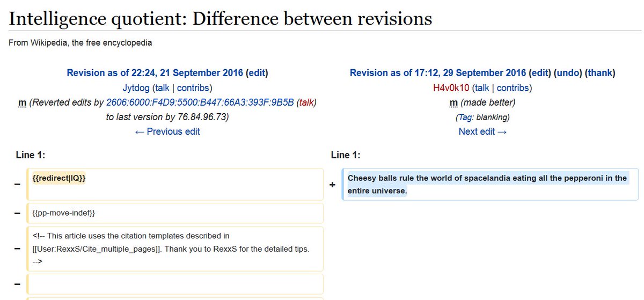Click 'to last version by 76.84.96.73' text
The width and height of the screenshot is (644, 300).
167,117
